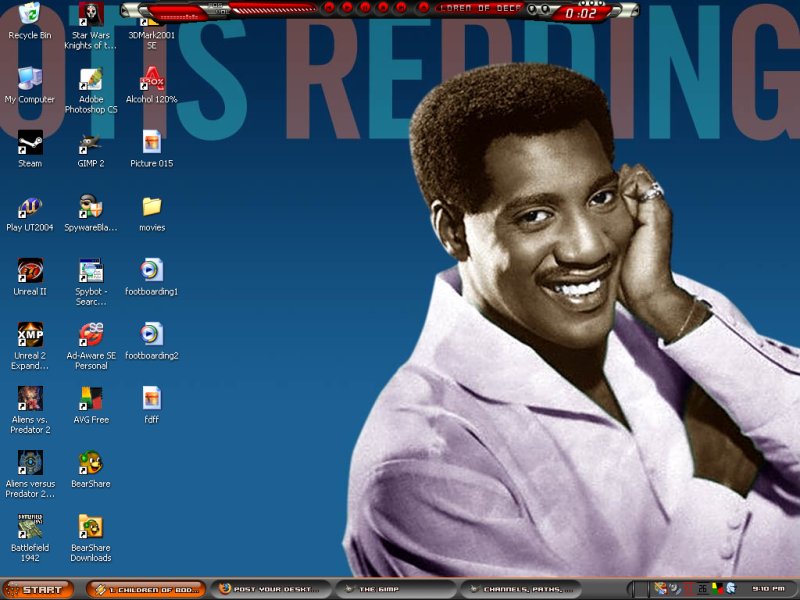Click the 26 icon in the system tray
Image resolution: width=800 pixels, height=600 pixels.
click(703, 589)
